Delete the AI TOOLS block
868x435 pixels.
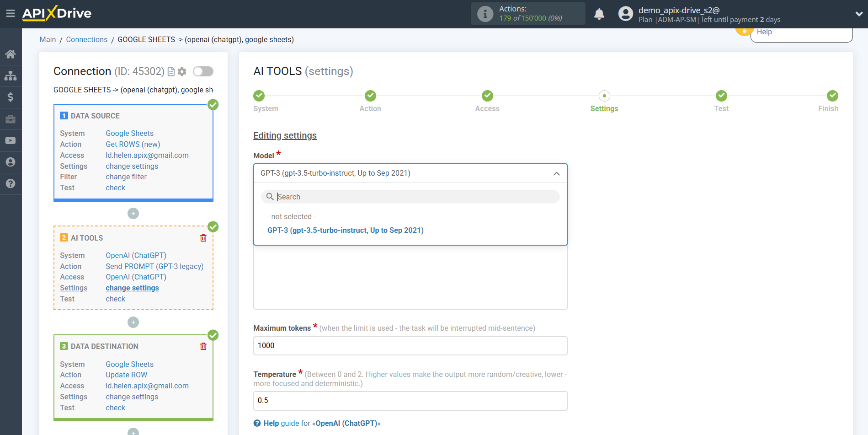click(x=203, y=238)
